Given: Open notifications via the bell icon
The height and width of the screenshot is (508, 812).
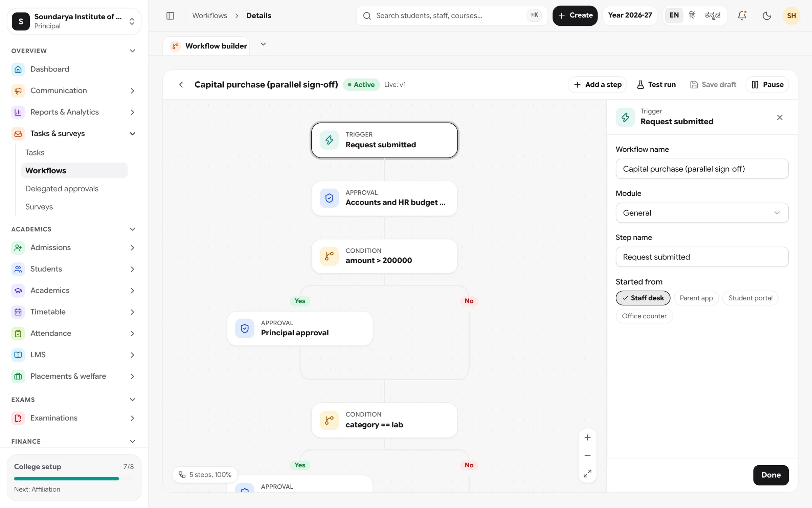Looking at the screenshot, I should tap(742, 16).
